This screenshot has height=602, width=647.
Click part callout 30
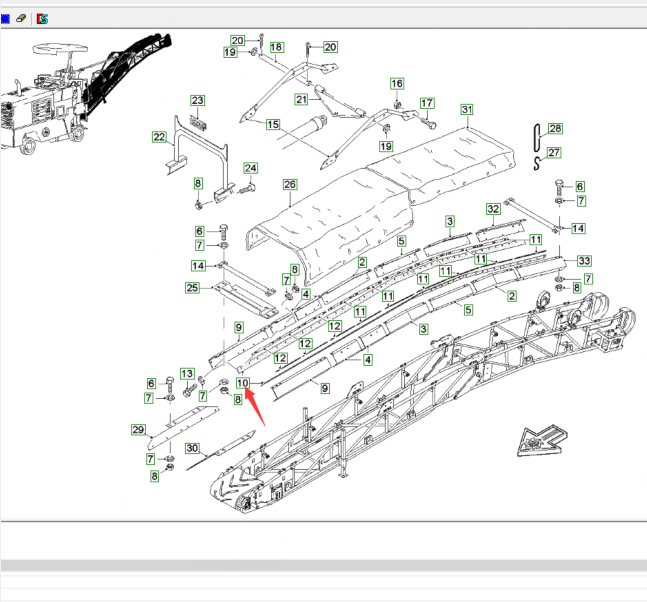click(x=193, y=448)
